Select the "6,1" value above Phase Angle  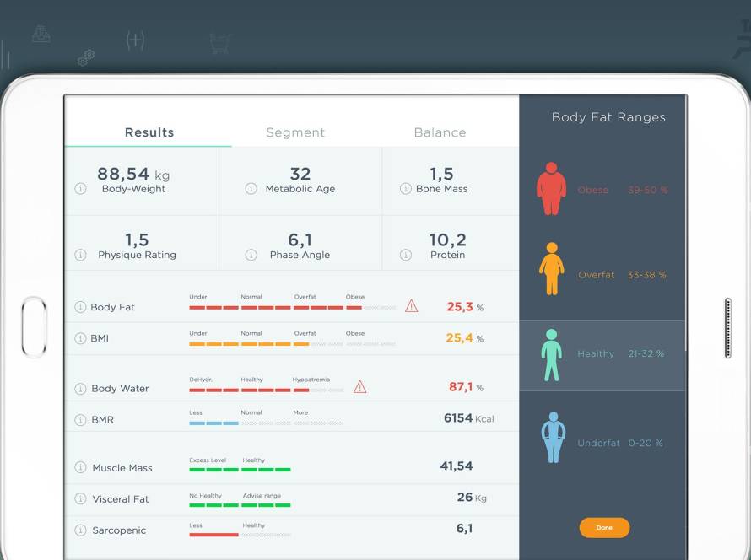tap(300, 240)
